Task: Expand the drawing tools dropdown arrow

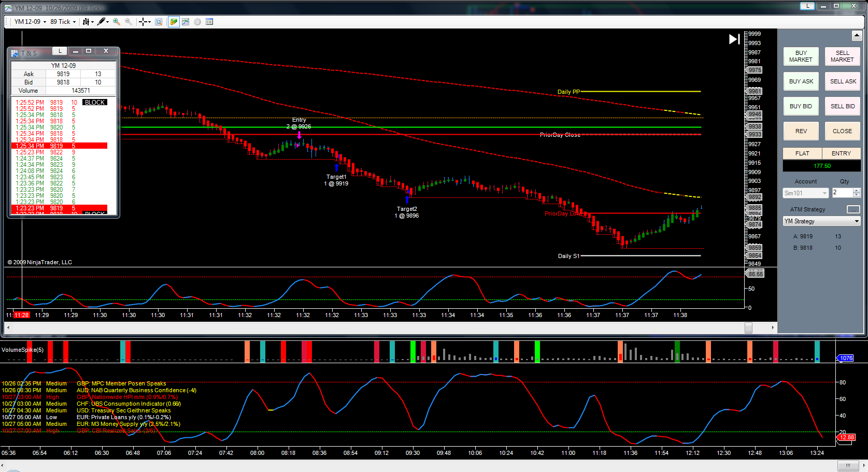Action: click(108, 22)
